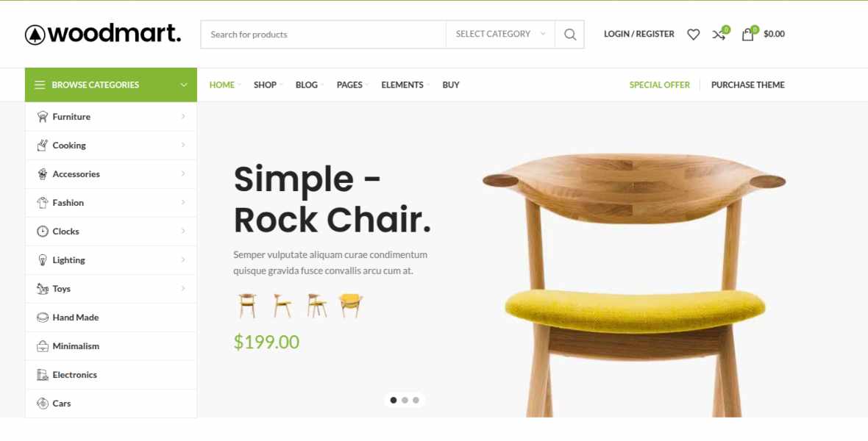Expand the Cooking category arrow
Image resolution: width=868 pixels, height=441 pixels.
tap(183, 145)
